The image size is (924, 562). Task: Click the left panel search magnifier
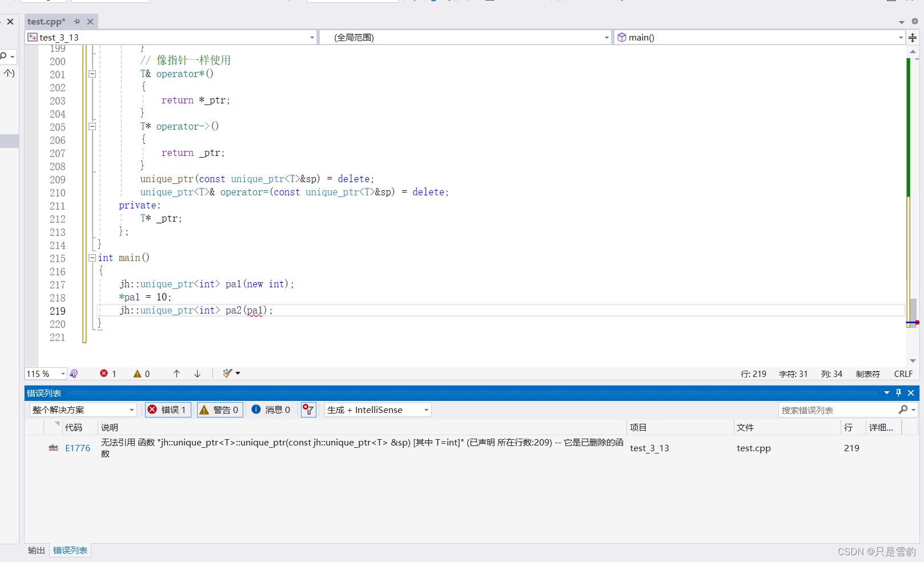4,56
